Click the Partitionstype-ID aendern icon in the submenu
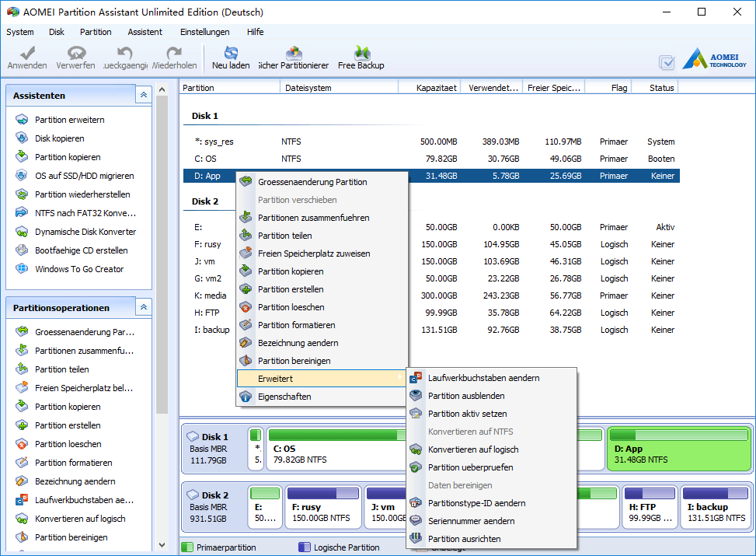Screen dimensions: 756x556 point(416,503)
